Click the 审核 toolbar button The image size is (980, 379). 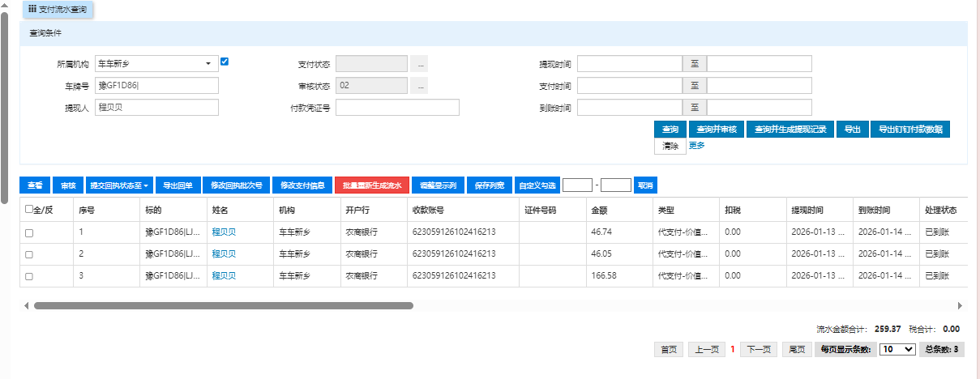click(68, 185)
